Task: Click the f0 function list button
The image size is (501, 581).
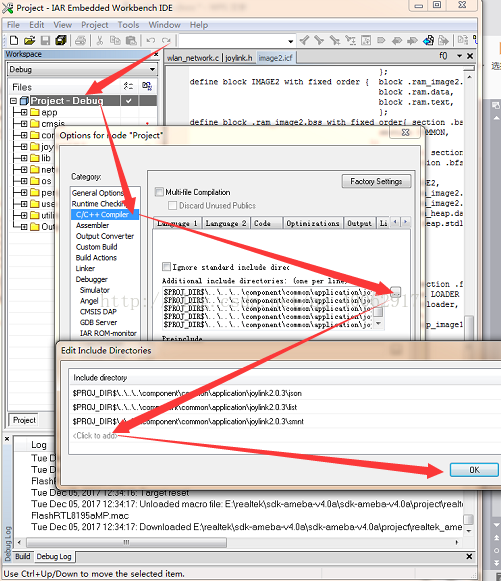Action: (x=443, y=56)
